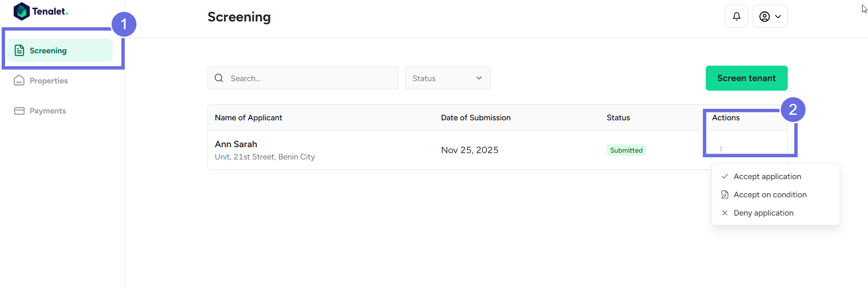Go to the Payments page
Image resolution: width=868 pixels, height=288 pixels.
click(x=47, y=111)
